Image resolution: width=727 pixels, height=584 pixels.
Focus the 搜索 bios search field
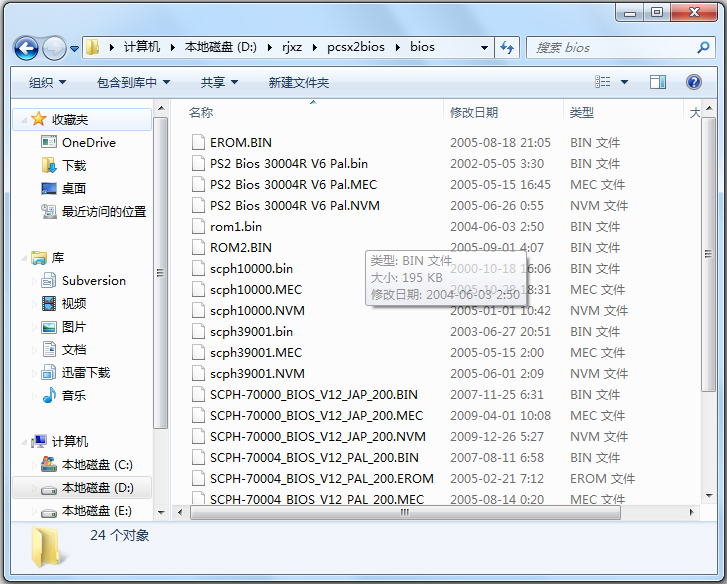point(622,47)
